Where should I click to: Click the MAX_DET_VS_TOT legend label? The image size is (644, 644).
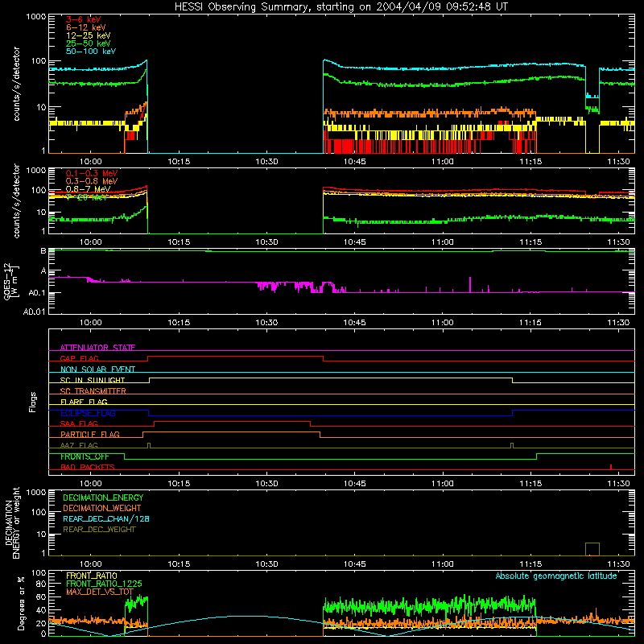point(100,592)
